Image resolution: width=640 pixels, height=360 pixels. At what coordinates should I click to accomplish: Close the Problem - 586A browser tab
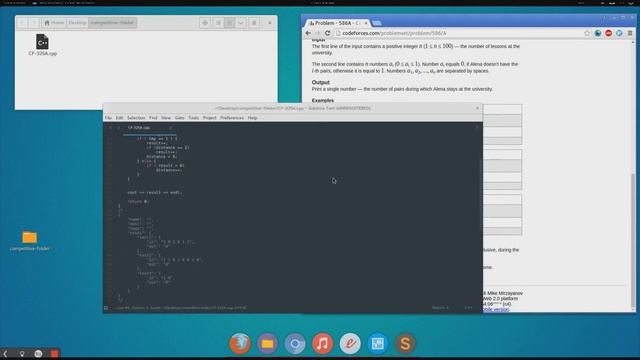(x=365, y=23)
